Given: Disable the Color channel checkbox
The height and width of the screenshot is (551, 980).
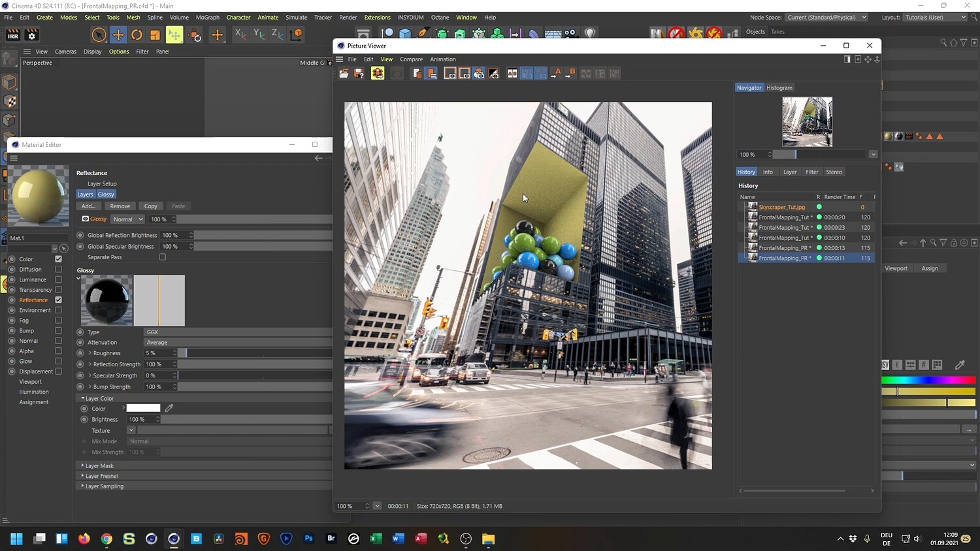Looking at the screenshot, I should [x=58, y=259].
